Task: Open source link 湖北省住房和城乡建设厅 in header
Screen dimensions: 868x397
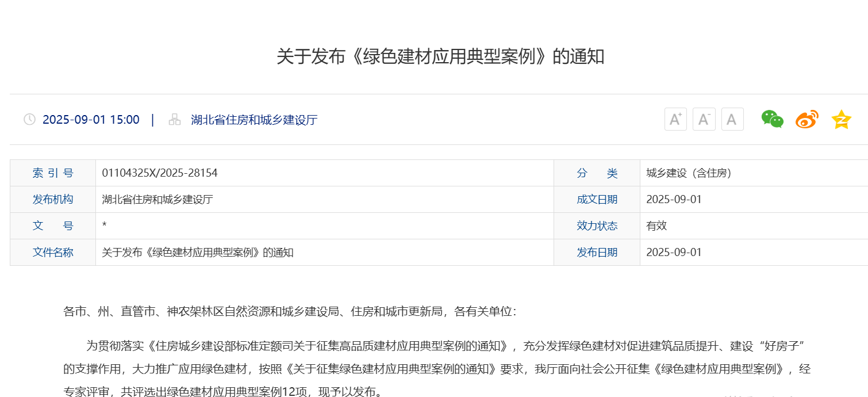Action: click(254, 120)
